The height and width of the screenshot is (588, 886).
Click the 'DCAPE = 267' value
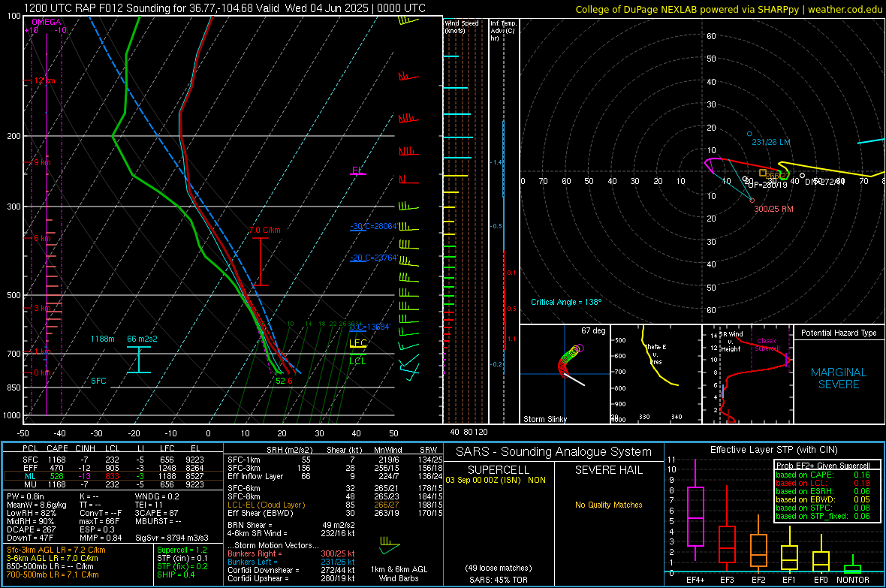pos(31,529)
